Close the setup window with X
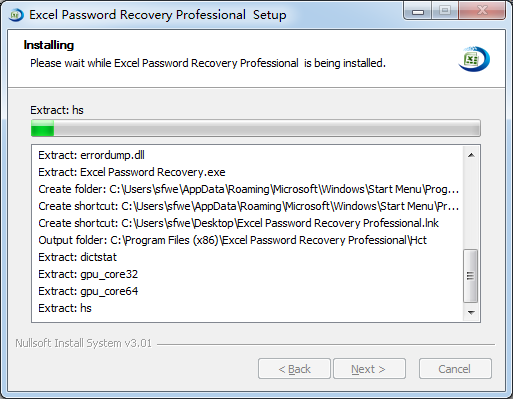The image size is (513, 399). [482, 11]
